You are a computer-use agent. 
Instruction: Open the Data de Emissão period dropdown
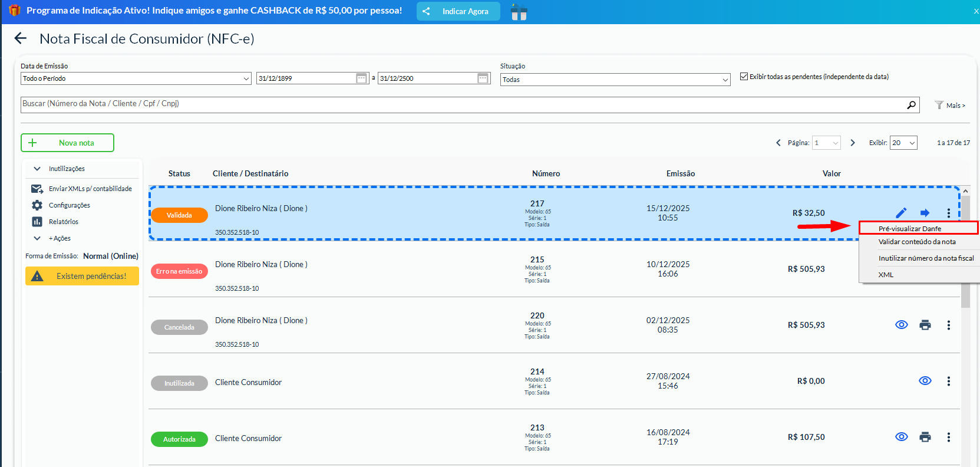coord(136,78)
